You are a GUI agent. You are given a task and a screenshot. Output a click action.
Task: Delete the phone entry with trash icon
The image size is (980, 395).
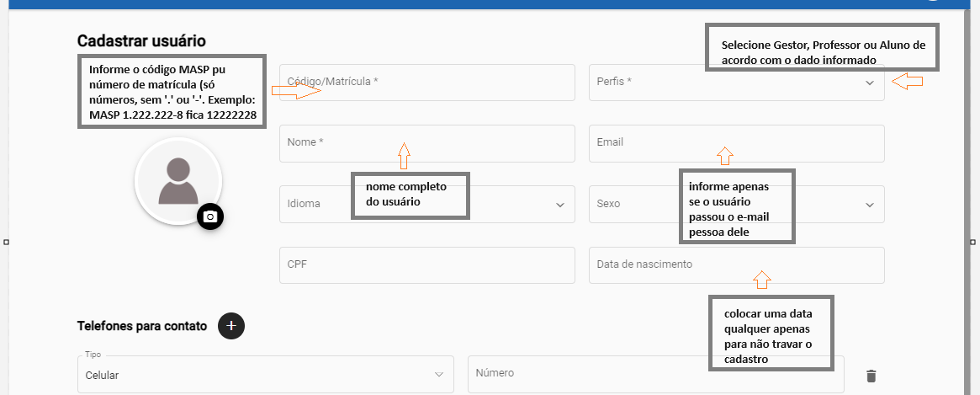(871, 376)
